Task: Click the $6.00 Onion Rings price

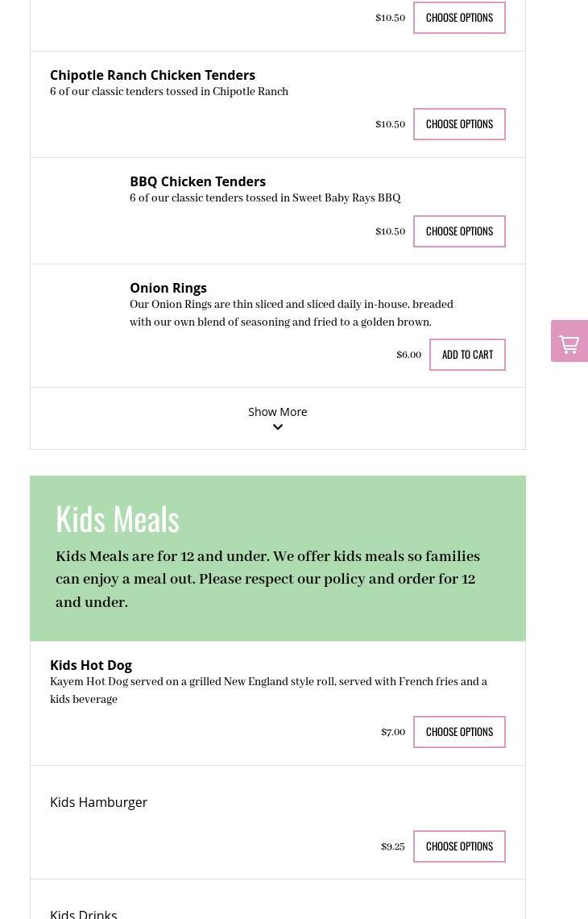Action: [409, 355]
